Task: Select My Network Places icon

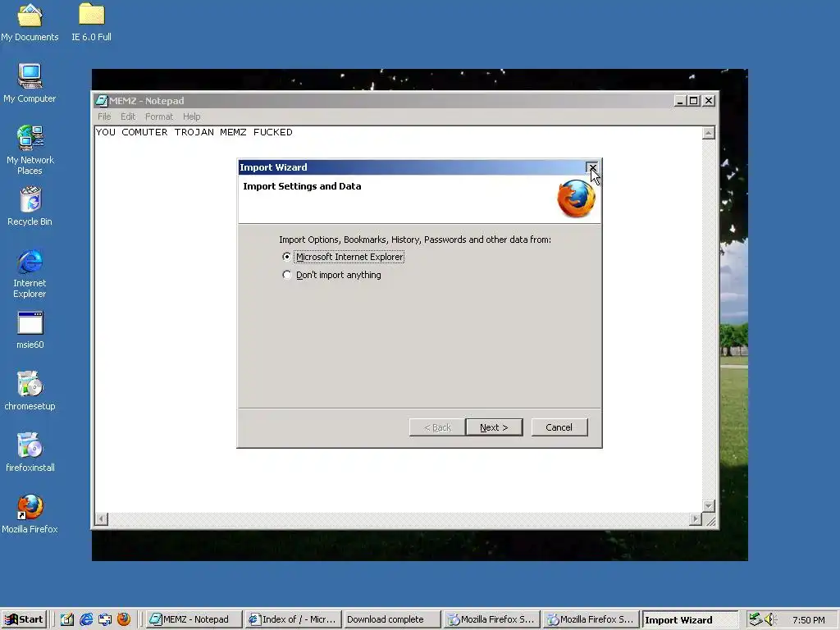Action: point(30,150)
